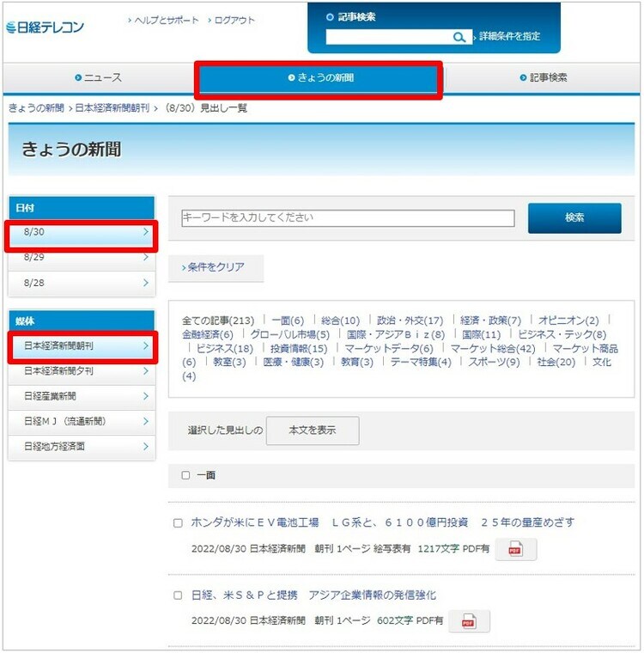This screenshot has width=644, height=653.
Task: Select date 8/30 in the date list
Action: tap(82, 232)
